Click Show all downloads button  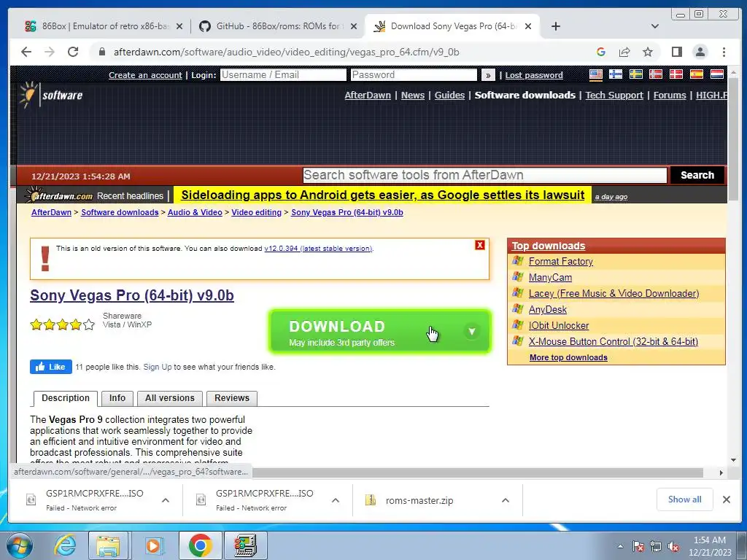tap(684, 499)
